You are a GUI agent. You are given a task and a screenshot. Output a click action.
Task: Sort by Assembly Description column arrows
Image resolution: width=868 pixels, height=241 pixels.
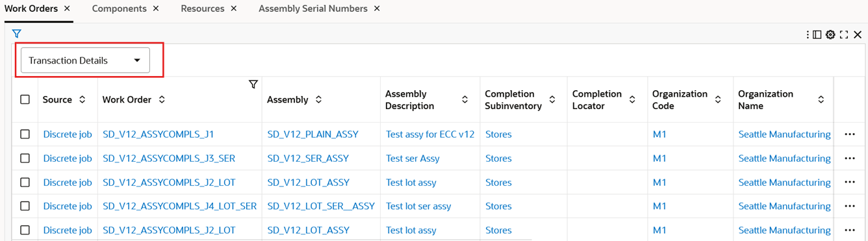pos(465,99)
